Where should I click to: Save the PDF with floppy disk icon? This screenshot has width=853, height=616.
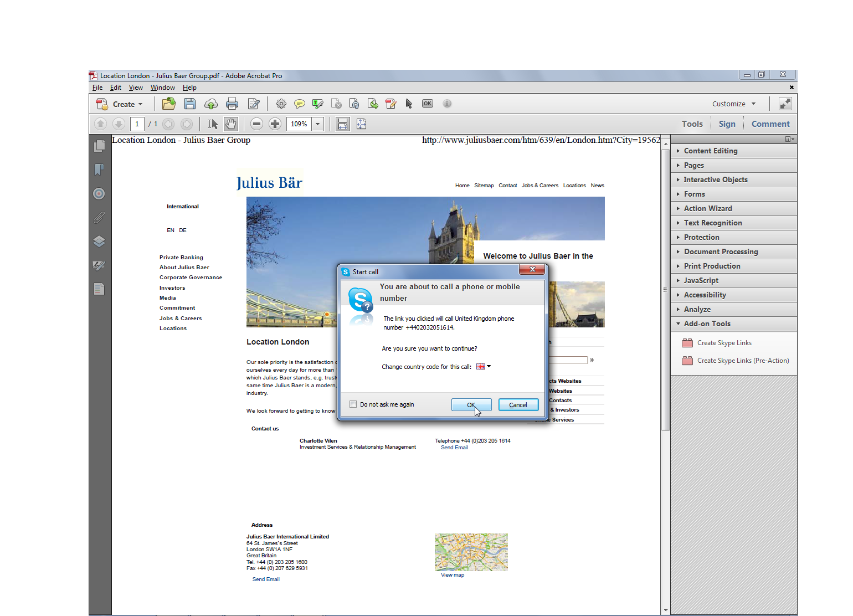[x=190, y=104]
